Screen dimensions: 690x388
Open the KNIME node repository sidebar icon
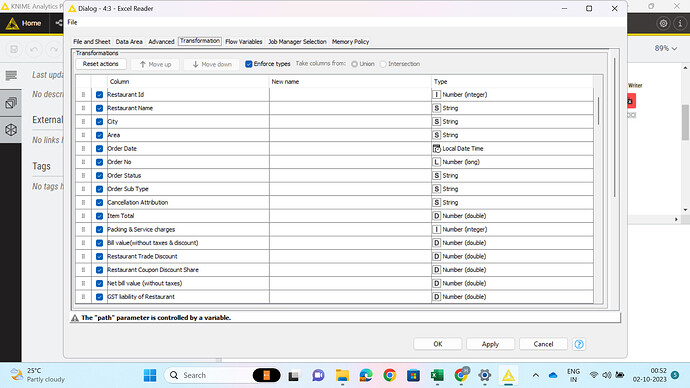pyautogui.click(x=11, y=103)
